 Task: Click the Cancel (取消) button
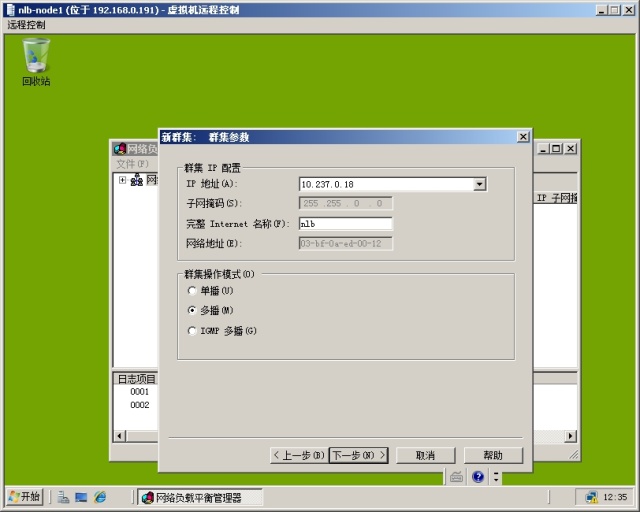(426, 455)
